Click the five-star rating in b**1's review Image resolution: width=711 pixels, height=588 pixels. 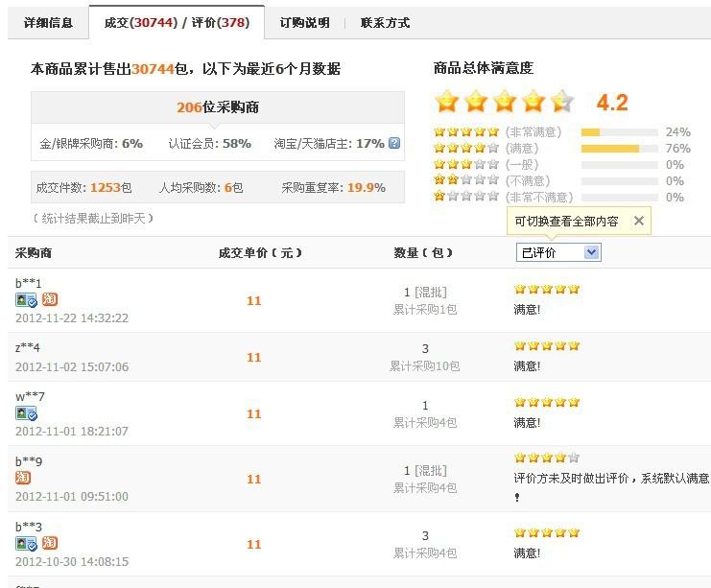547,289
